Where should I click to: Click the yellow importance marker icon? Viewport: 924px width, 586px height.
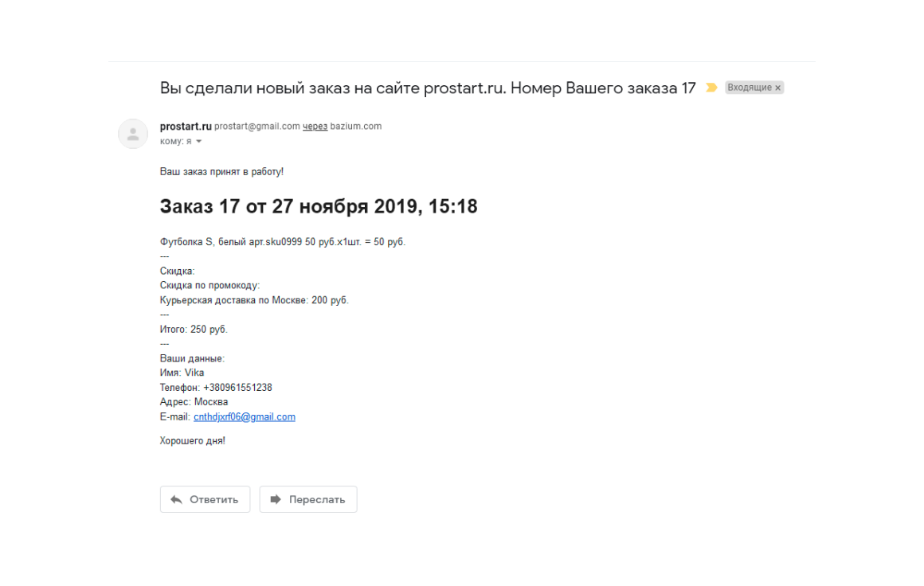tap(711, 88)
